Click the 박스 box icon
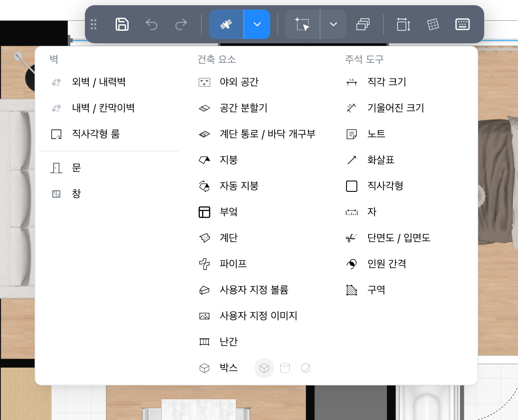 tap(204, 368)
